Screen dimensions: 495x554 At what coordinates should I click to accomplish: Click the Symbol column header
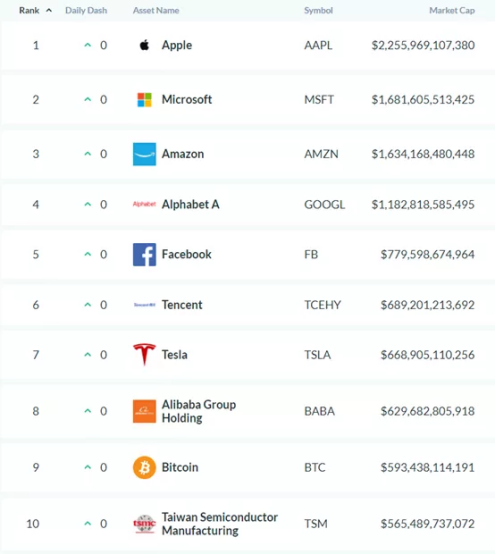click(x=318, y=11)
